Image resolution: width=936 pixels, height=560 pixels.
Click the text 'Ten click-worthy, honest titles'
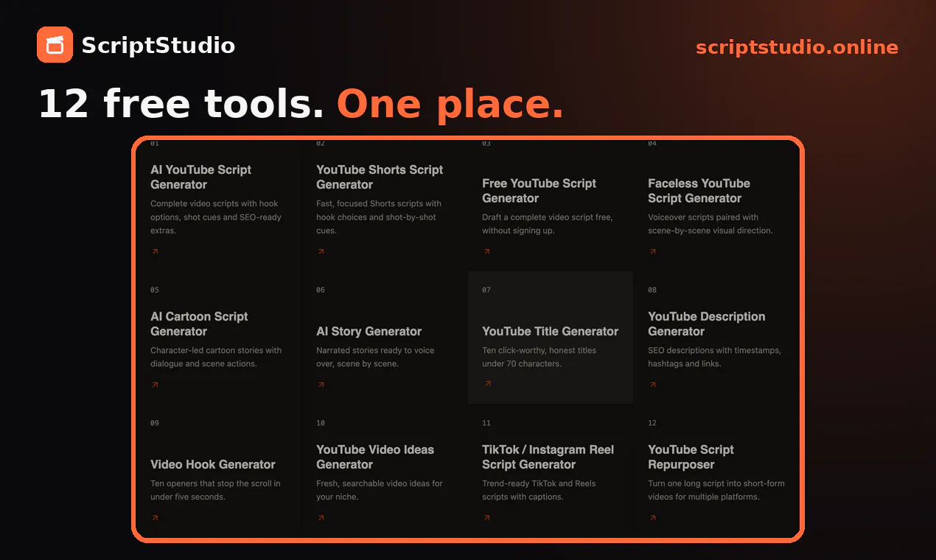[x=539, y=351]
